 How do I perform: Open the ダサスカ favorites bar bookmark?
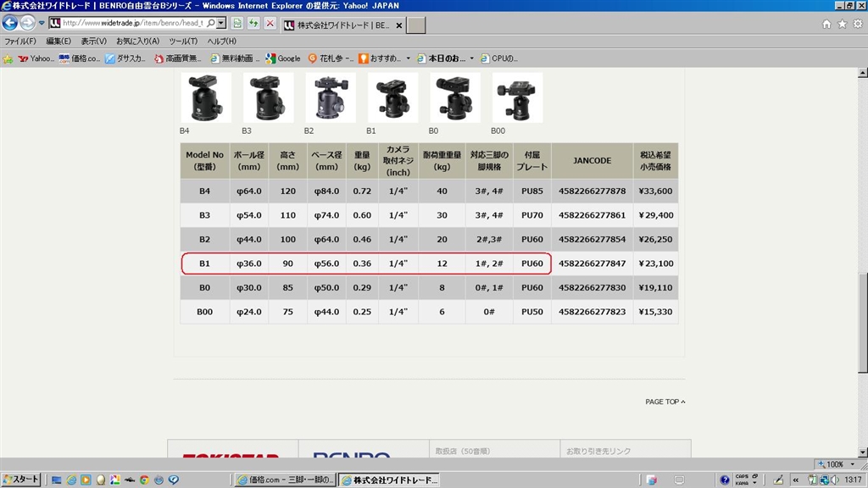coord(125,58)
